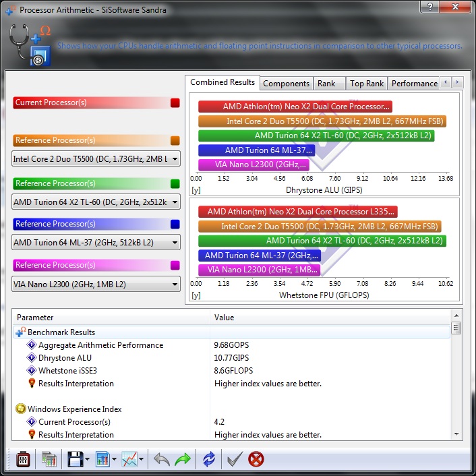Close the Processor Arithmetic window

point(455,6)
